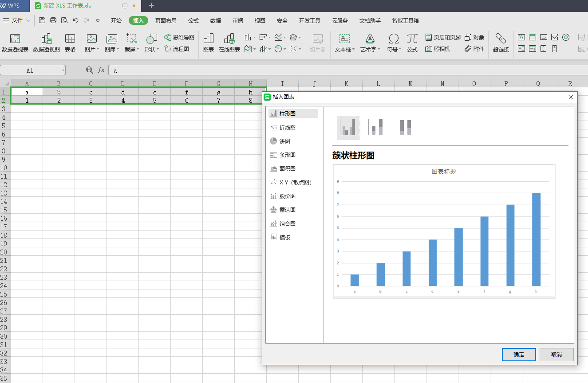Open the Name Box dropdown arrow
588x383 pixels.
(x=63, y=70)
